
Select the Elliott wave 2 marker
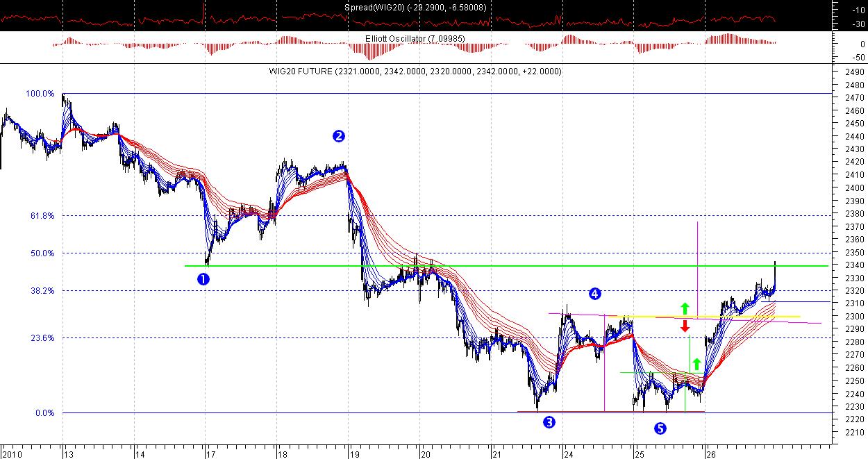coord(338,136)
